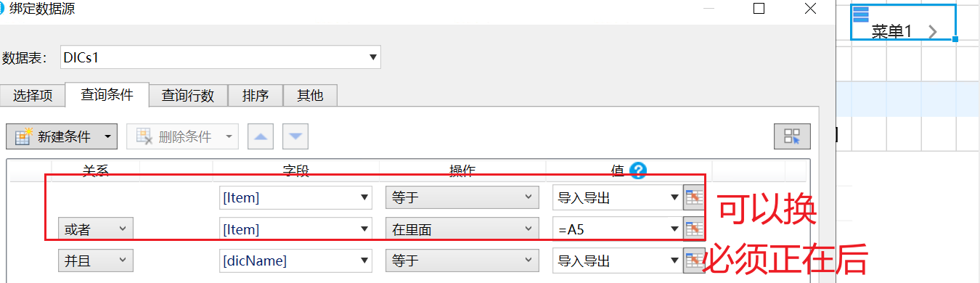Viewport: 980px width, 283px height.
Task: Click the selection mode icon at top right
Action: click(792, 136)
